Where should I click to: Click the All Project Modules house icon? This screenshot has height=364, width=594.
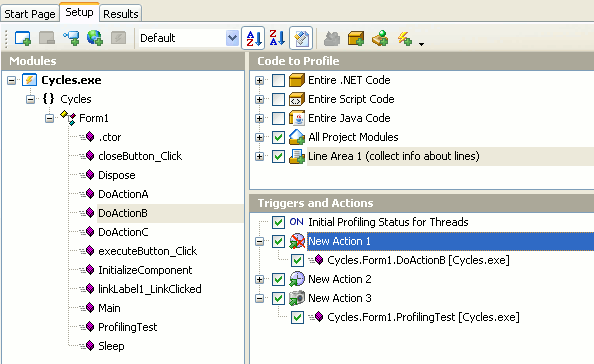pyautogui.click(x=297, y=137)
